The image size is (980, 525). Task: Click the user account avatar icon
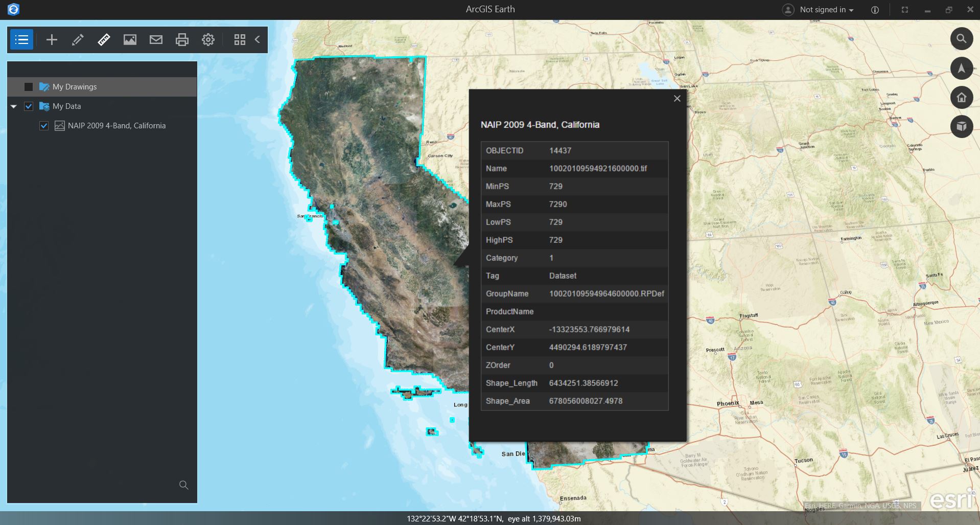788,10
